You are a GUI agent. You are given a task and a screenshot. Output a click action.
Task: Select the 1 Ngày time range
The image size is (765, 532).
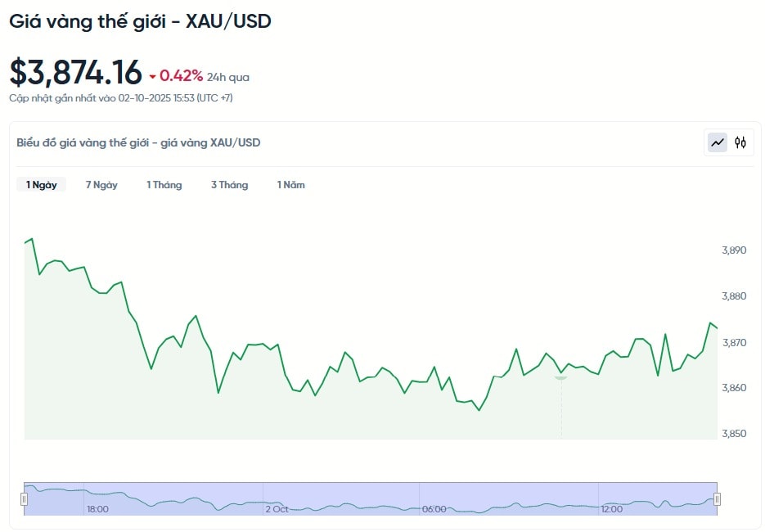click(41, 185)
